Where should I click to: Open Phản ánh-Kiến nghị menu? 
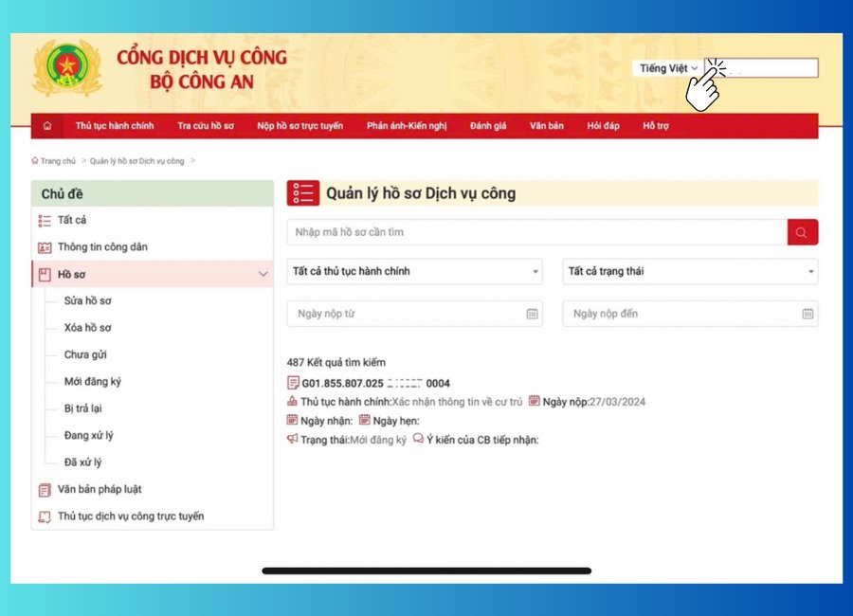tap(407, 126)
